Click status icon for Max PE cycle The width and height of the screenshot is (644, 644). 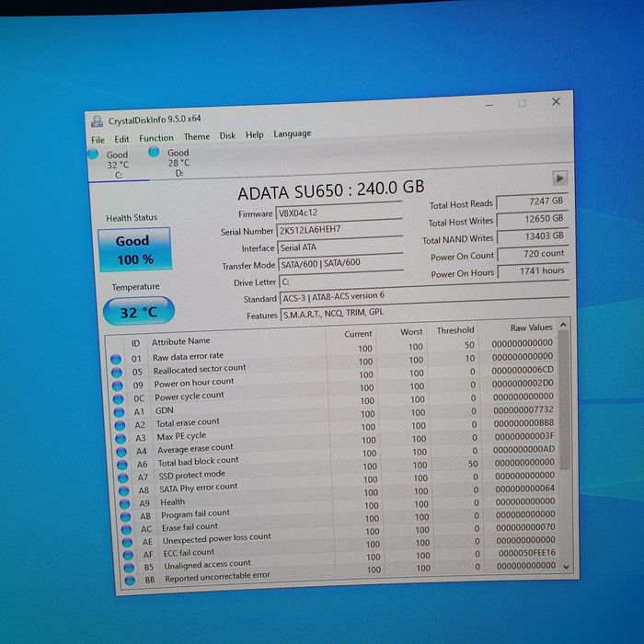click(x=121, y=439)
